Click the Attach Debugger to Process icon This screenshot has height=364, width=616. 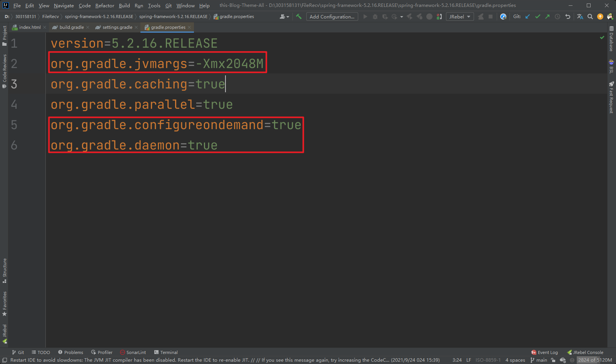click(439, 17)
